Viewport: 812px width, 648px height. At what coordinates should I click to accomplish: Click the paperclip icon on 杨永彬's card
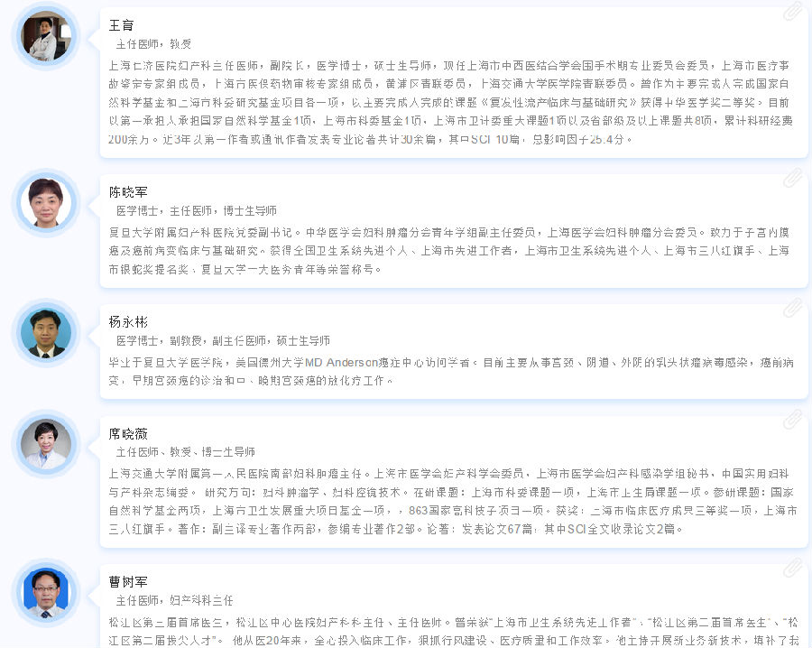tap(792, 308)
